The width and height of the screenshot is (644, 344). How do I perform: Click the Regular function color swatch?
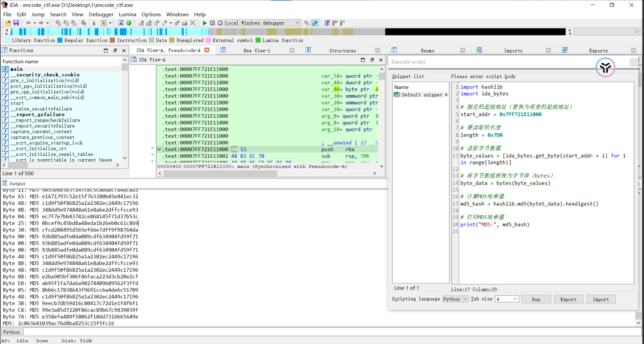[x=60, y=40]
